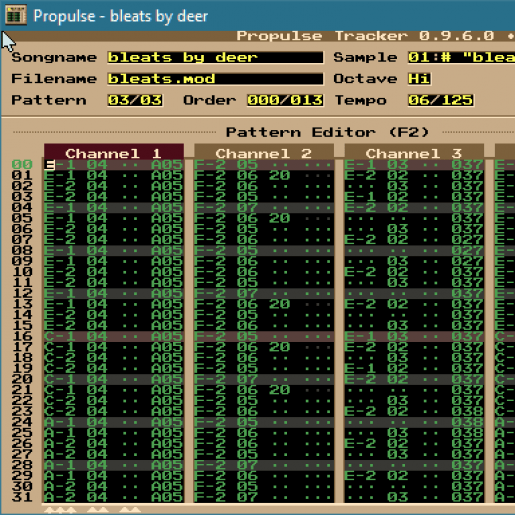Image resolution: width=515 pixels, height=515 pixels.
Task: Click the 'Tempo' label
Action: tap(360, 100)
